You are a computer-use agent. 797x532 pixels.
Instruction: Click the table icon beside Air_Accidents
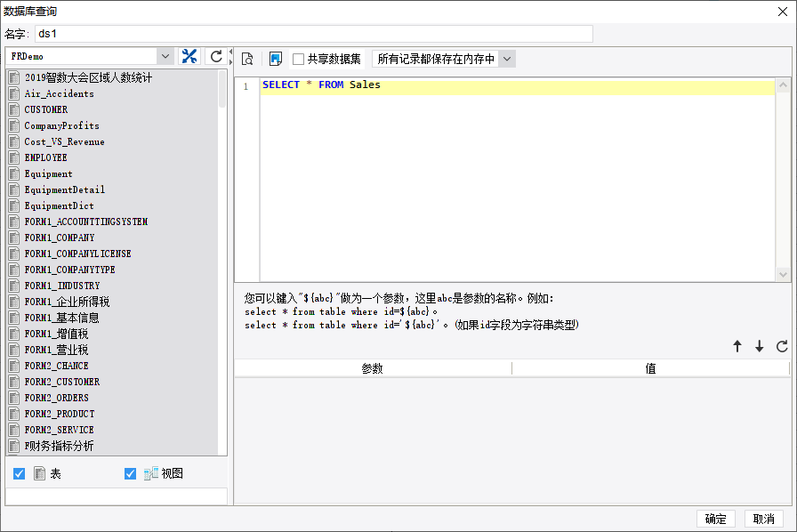coord(14,93)
